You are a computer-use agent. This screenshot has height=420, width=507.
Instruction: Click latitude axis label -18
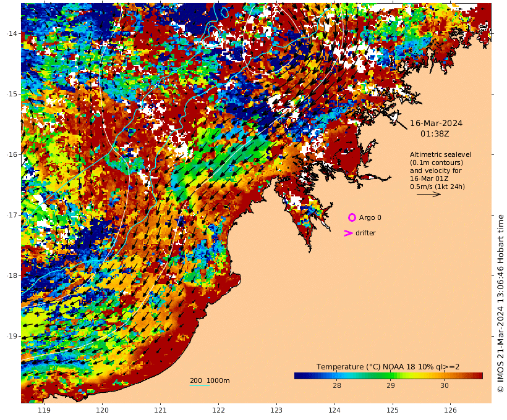point(12,275)
